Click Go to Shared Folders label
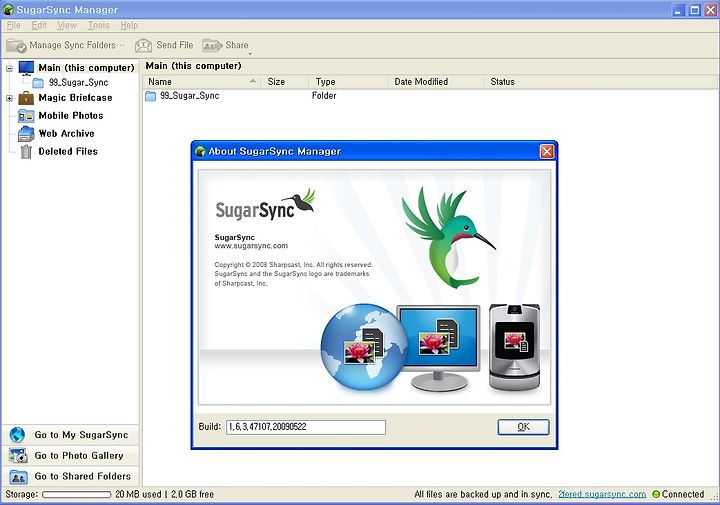The image size is (720, 505). (83, 476)
